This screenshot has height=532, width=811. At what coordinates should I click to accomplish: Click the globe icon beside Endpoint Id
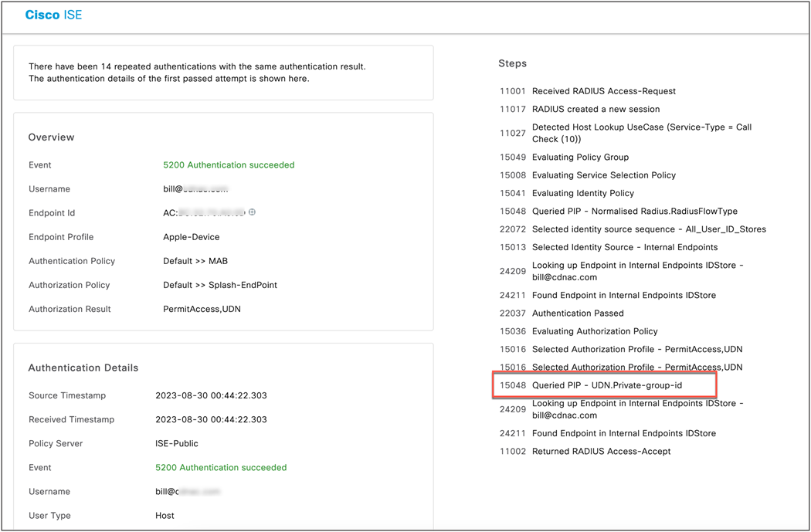pyautogui.click(x=252, y=212)
